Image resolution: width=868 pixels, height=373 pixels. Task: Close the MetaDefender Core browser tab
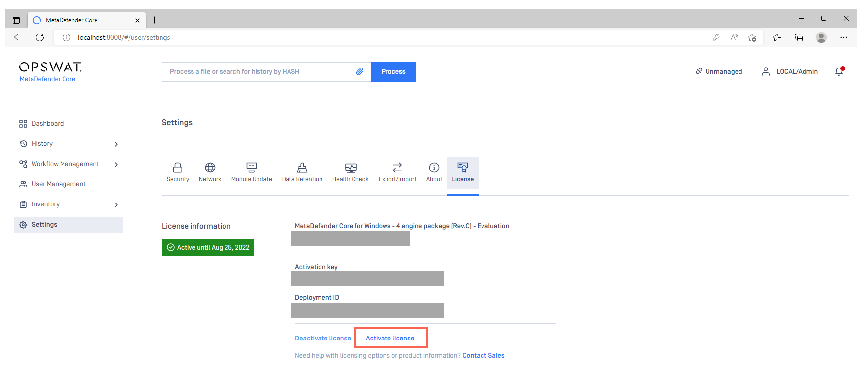coord(137,20)
